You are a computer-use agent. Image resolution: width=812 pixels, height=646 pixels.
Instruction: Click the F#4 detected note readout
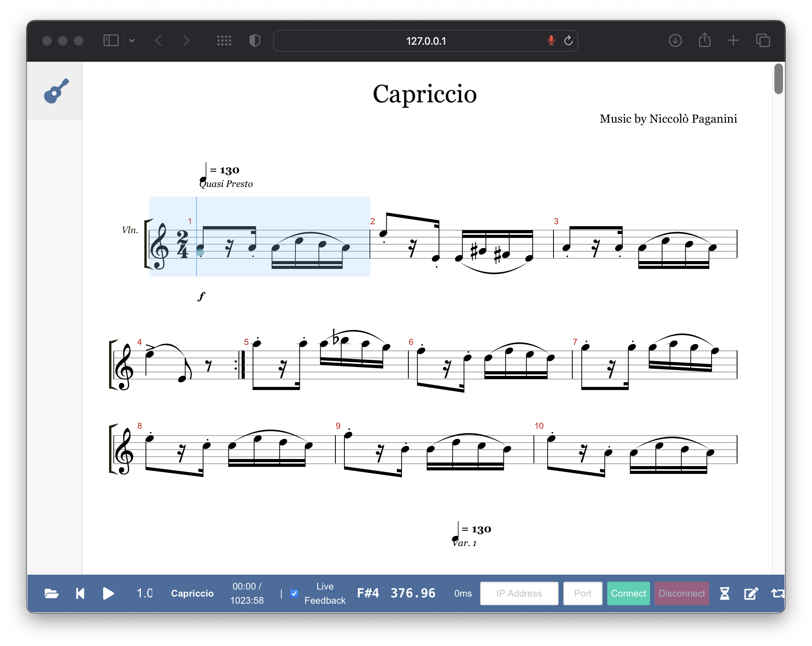coord(368,593)
